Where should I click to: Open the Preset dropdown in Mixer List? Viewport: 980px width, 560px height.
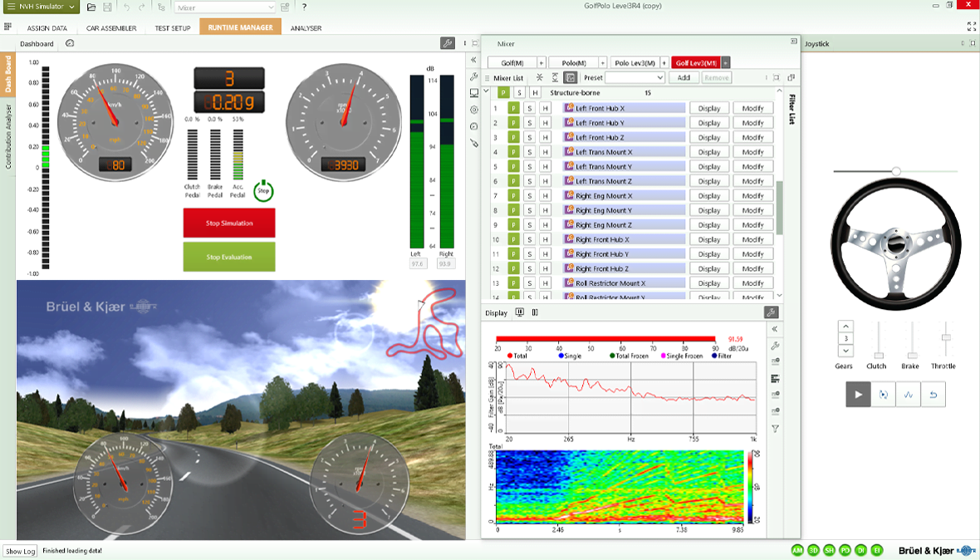(635, 77)
